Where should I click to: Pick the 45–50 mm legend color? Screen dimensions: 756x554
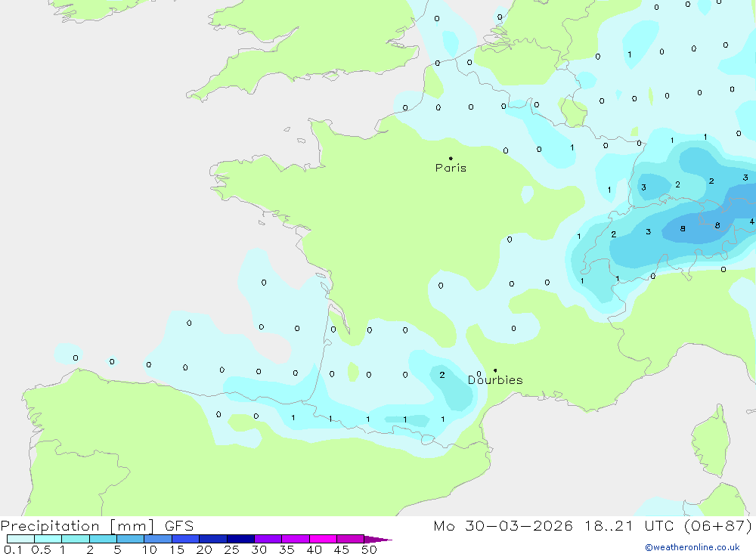pyautogui.click(x=351, y=539)
